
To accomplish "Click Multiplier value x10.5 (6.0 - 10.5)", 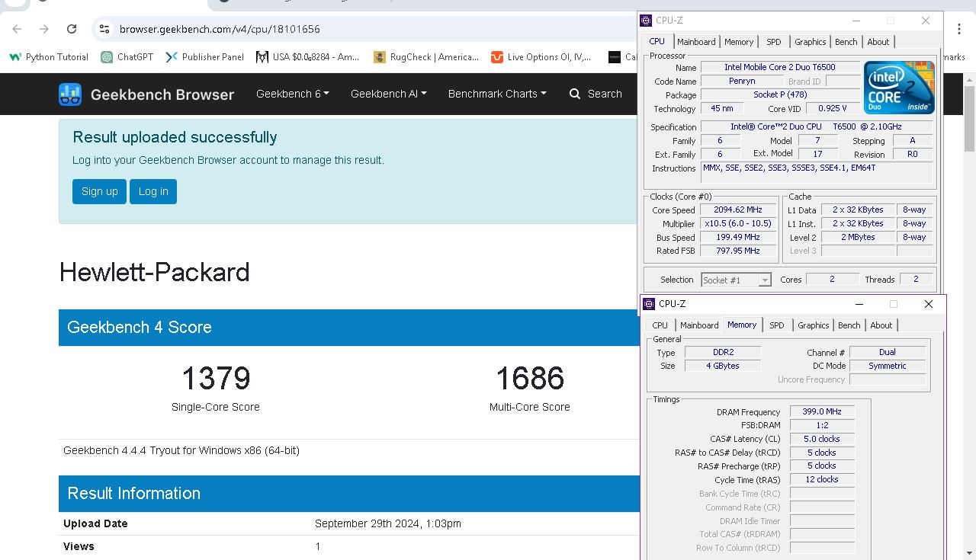I will tap(738, 223).
